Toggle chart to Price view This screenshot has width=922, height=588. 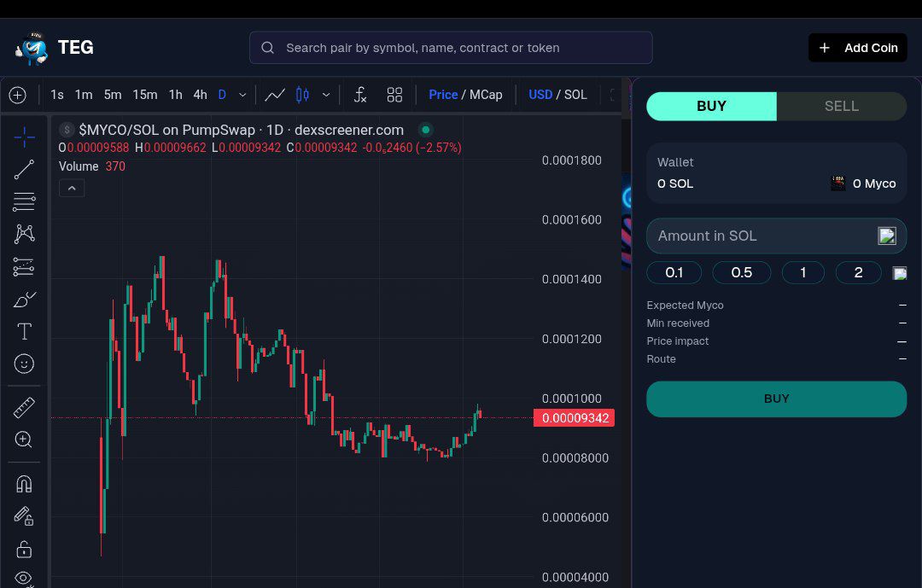click(x=443, y=95)
